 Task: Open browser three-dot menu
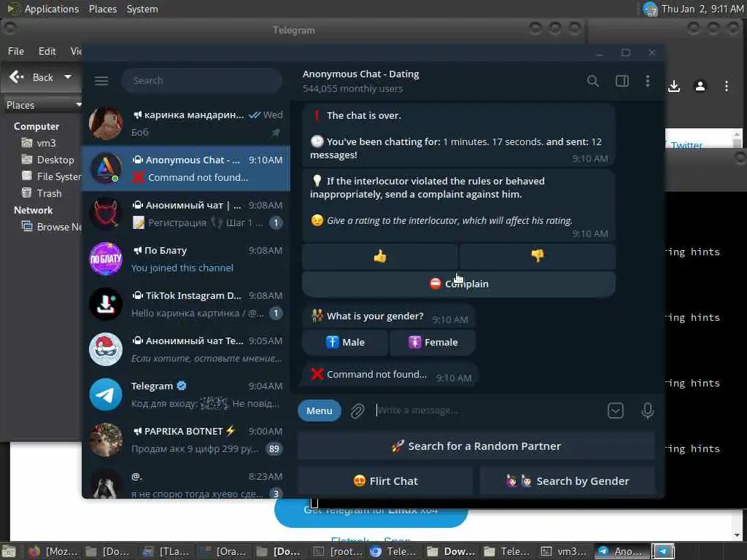tap(726, 86)
